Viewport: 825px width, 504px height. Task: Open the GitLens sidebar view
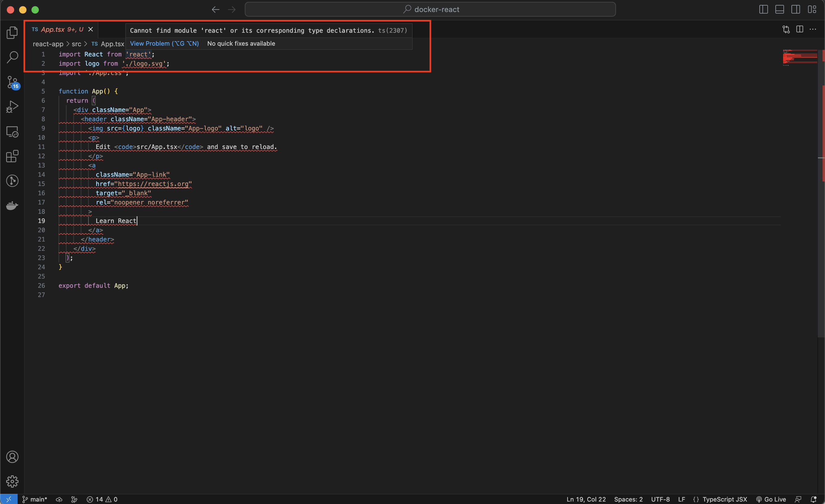[x=12, y=181]
